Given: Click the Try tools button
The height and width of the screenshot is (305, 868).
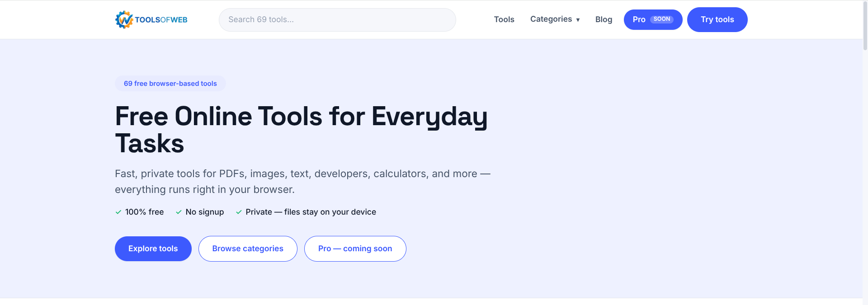Looking at the screenshot, I should [x=717, y=19].
